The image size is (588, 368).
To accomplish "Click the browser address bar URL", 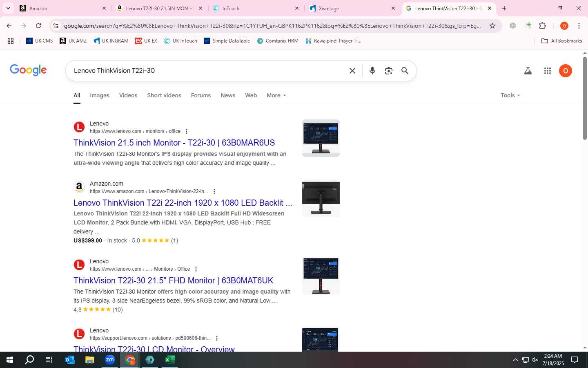I will click(272, 26).
